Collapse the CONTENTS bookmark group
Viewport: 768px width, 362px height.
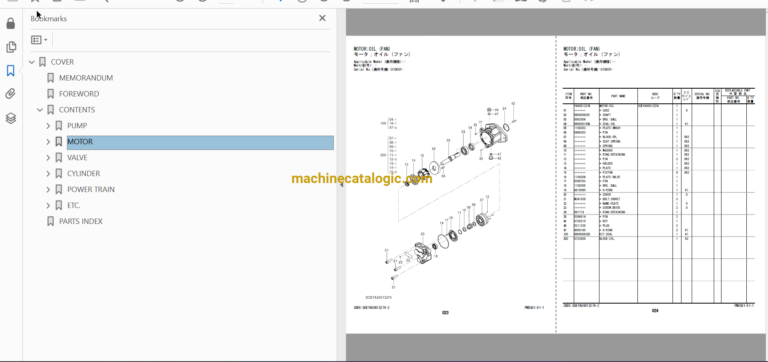pos(40,110)
